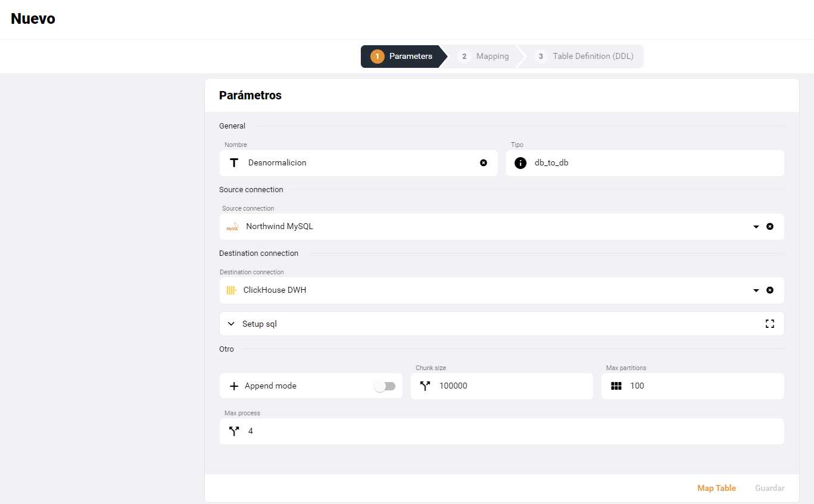
Task: Clear the Nombre field with the X icon
Action: (484, 163)
